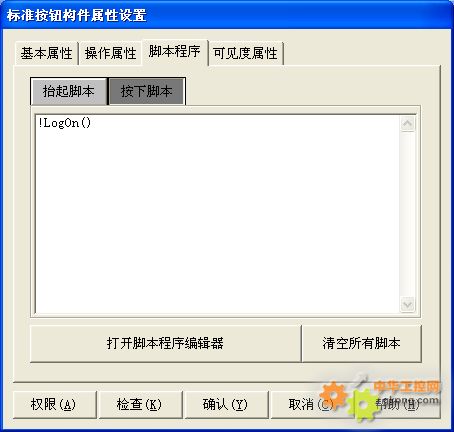This screenshot has width=454, height=432.
Task: Click the 权限(A) permissions button
Action: pos(54,404)
